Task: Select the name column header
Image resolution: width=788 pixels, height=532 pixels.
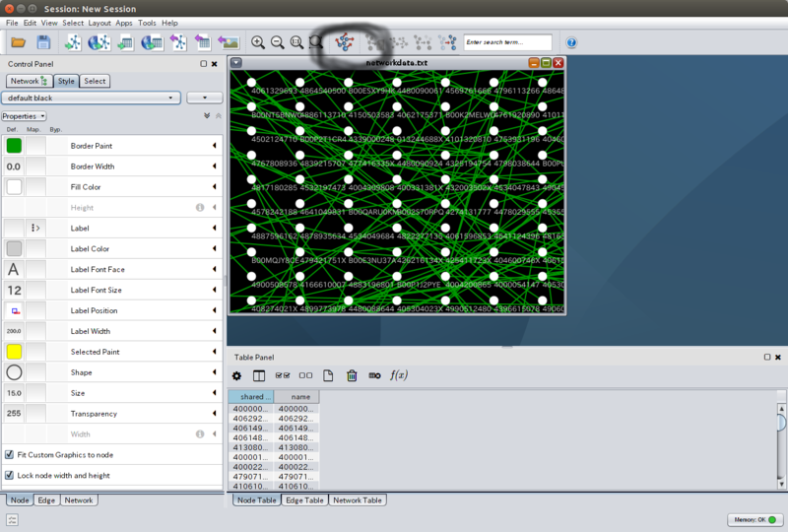Action: [x=296, y=397]
